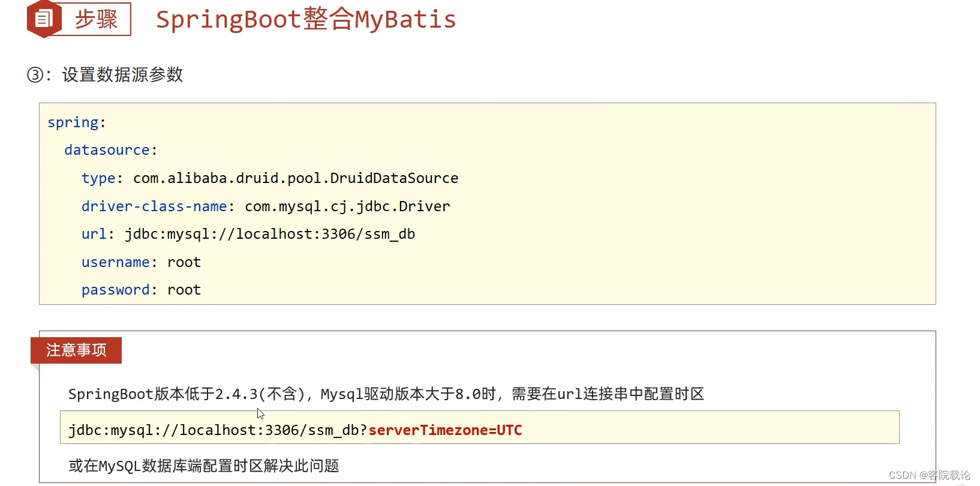Select the line 或在MySQL数据库端配置时区解决此问题
This screenshot has height=486, width=980.
pos(204,466)
